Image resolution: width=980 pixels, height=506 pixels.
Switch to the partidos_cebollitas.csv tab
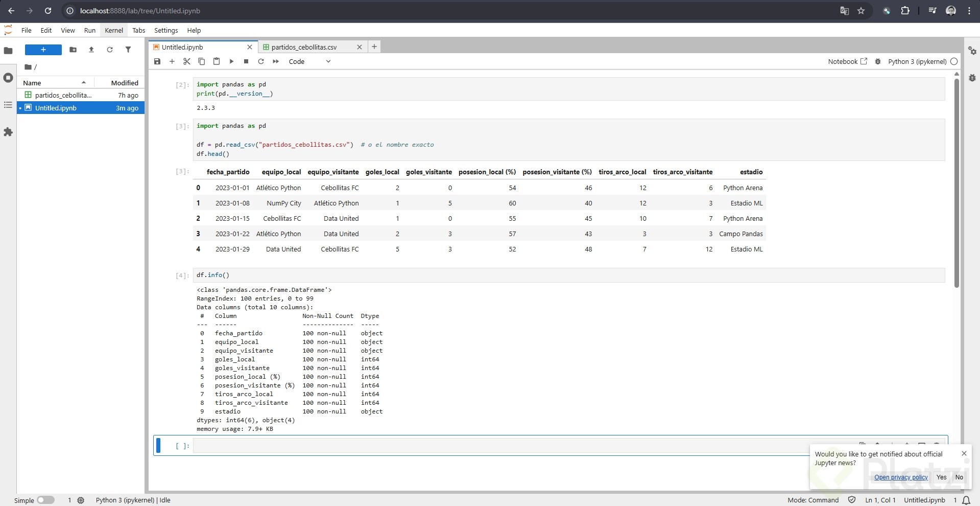click(304, 47)
